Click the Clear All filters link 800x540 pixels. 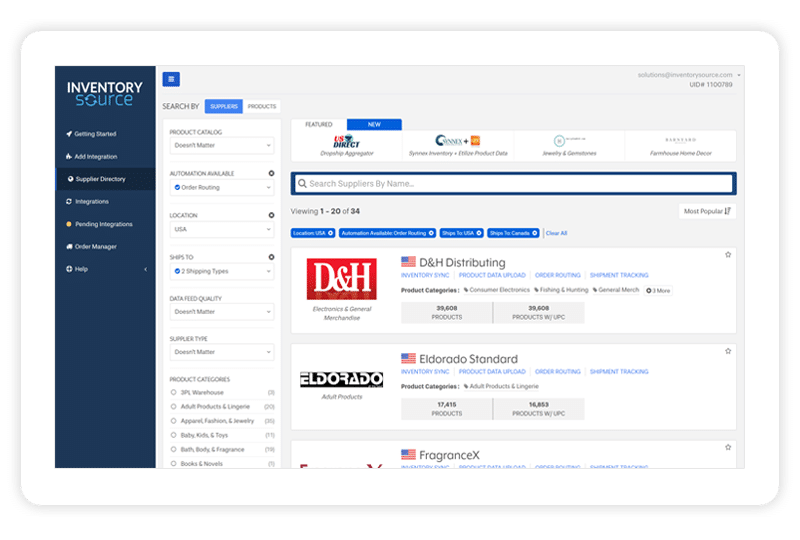[x=556, y=233]
